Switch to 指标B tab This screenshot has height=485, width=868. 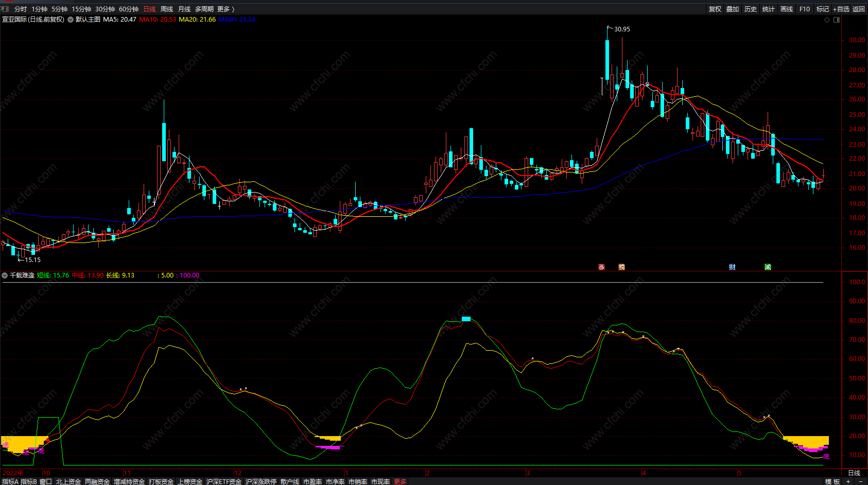29,481
